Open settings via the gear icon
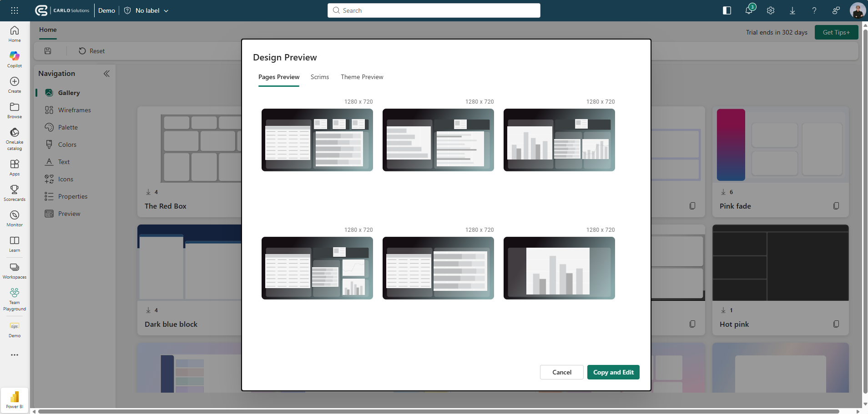This screenshot has height=414, width=868. [x=770, y=10]
